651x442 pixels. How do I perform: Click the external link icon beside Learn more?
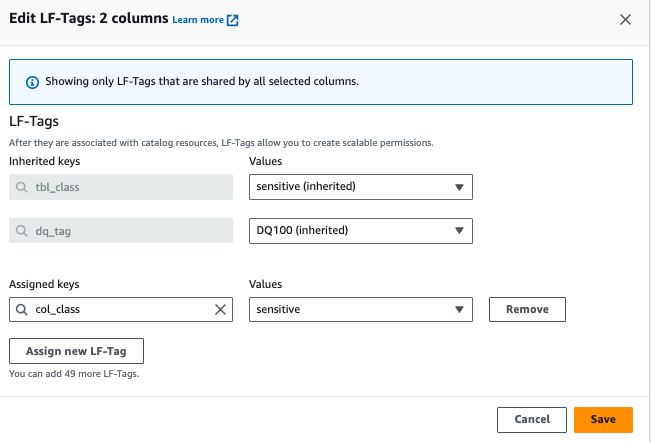coord(233,20)
